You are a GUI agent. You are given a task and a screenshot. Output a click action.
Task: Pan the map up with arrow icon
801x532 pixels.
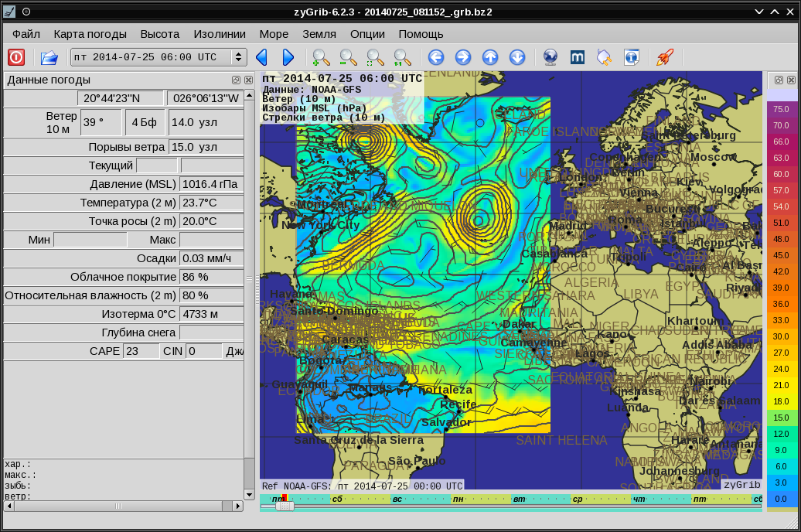pyautogui.click(x=490, y=57)
